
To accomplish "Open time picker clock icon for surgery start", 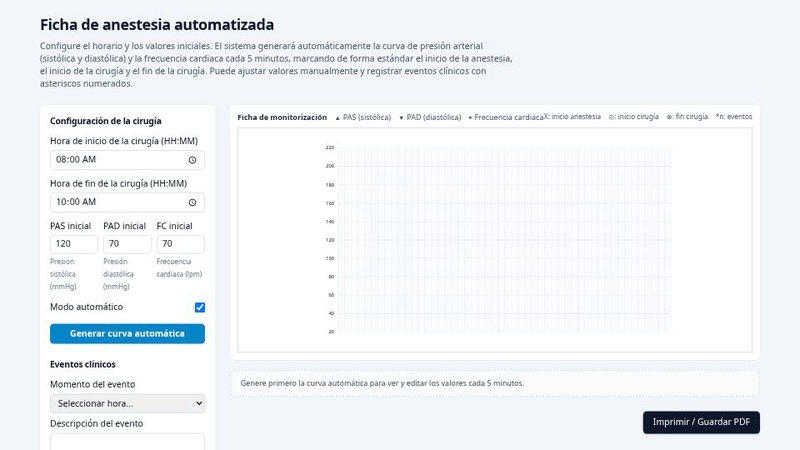I will click(192, 160).
